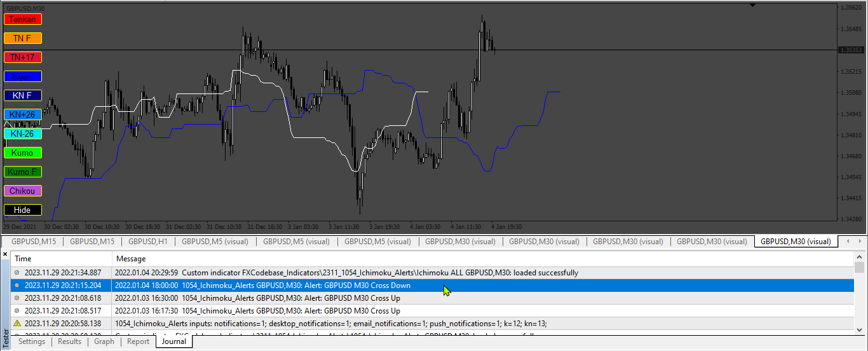Click the black Hide button
Viewport: 868px width, 351px height.
(x=23, y=210)
